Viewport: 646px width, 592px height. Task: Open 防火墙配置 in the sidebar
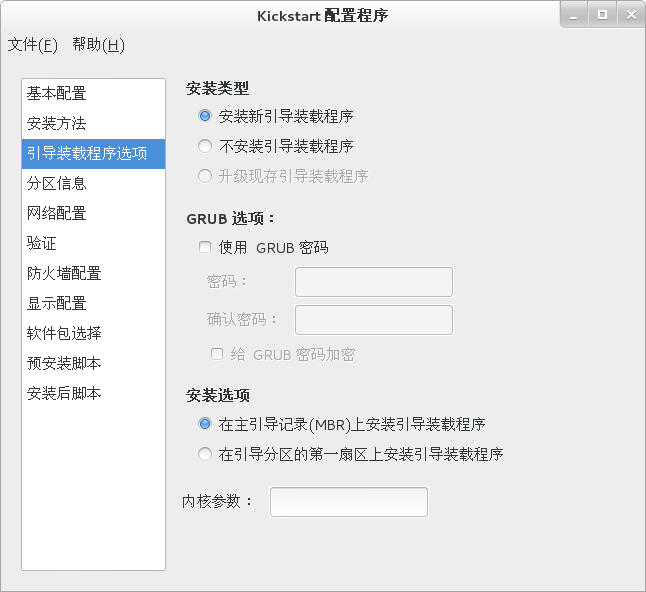[x=94, y=274]
